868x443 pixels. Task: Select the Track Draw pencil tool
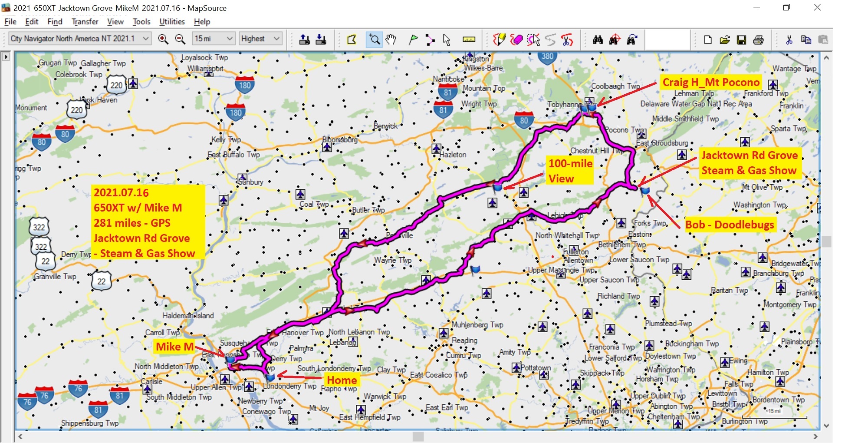click(499, 40)
